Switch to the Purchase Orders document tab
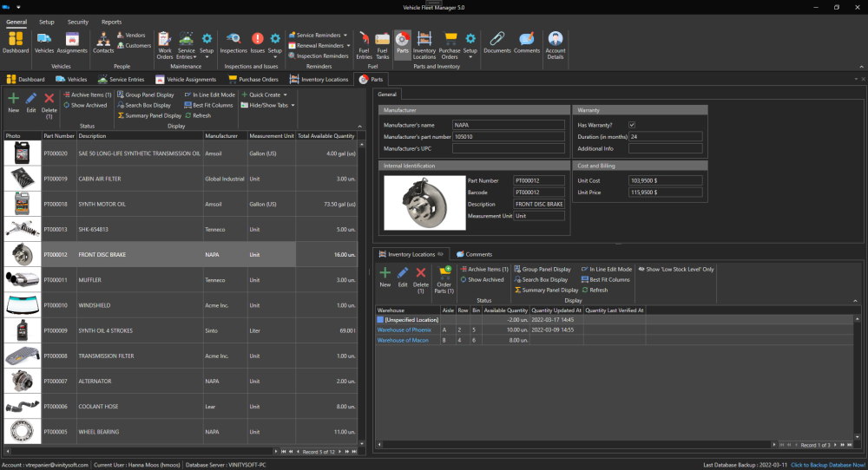Viewport: 868px width, 470px height. (x=253, y=79)
